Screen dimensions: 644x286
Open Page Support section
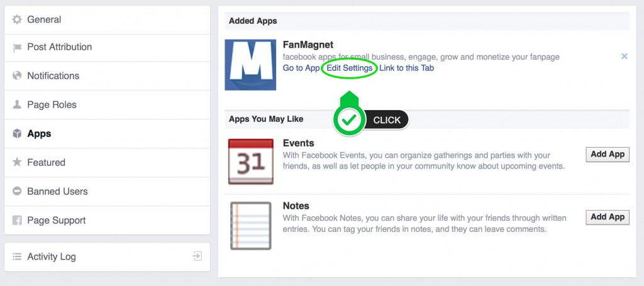click(x=107, y=221)
